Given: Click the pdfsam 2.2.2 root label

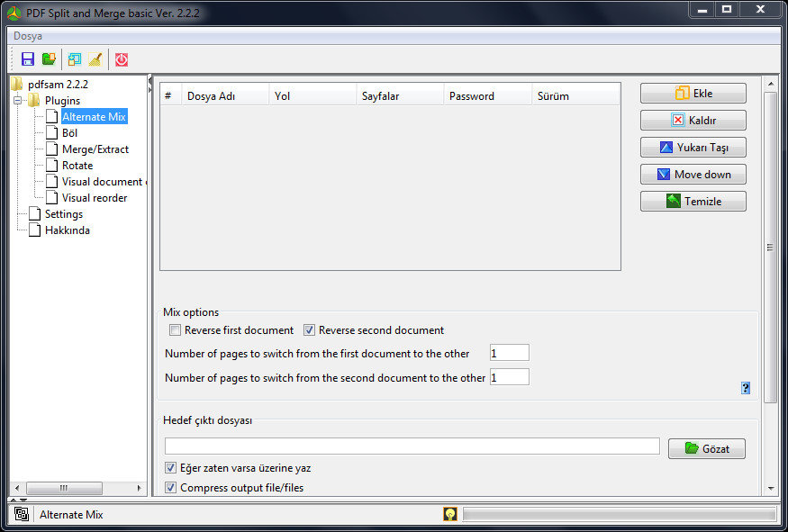Looking at the screenshot, I should (59, 85).
